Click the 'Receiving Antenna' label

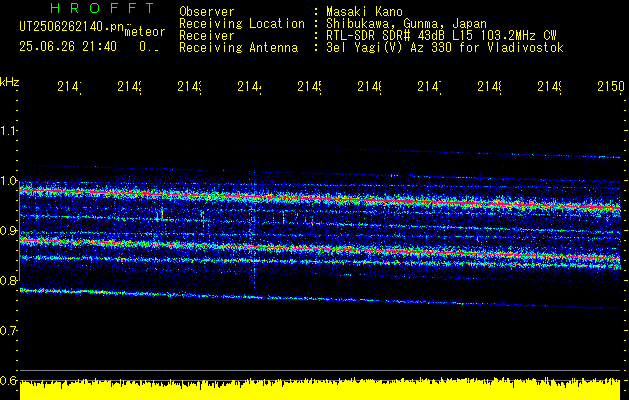[238, 48]
